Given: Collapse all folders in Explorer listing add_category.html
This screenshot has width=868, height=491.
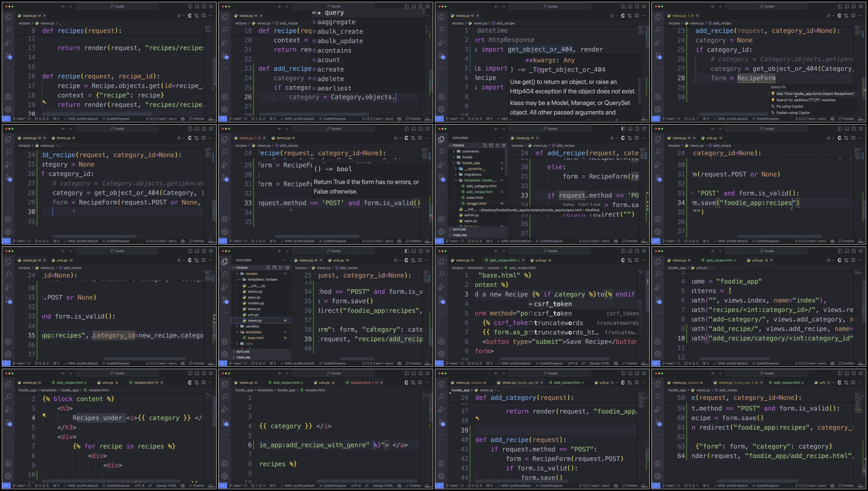Looking at the screenshot, I should tap(504, 146).
